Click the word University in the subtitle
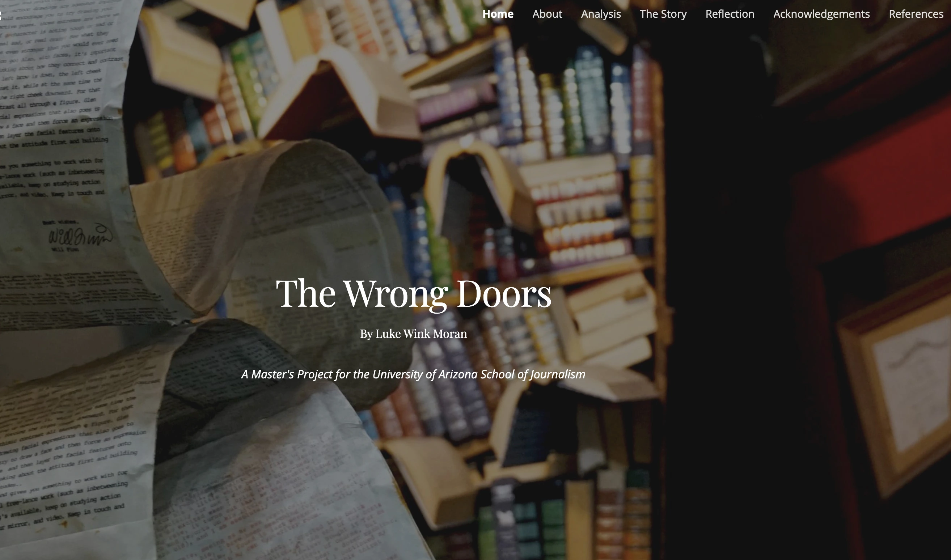Screen dimensions: 951x560 [397, 375]
